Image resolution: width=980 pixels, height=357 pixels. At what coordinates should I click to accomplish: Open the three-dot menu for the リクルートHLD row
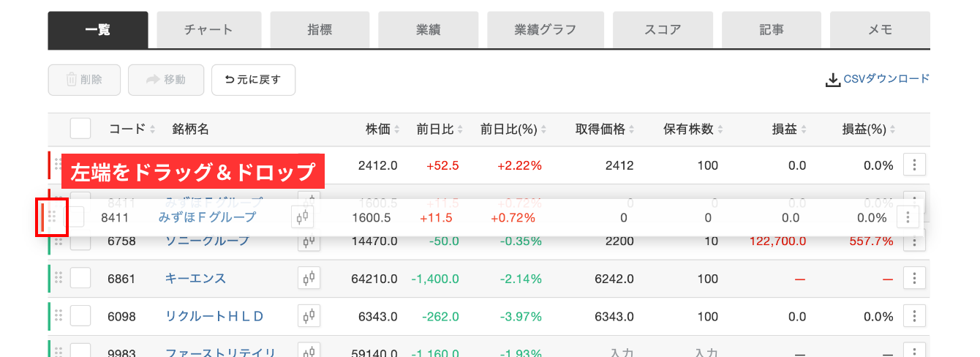pyautogui.click(x=915, y=316)
